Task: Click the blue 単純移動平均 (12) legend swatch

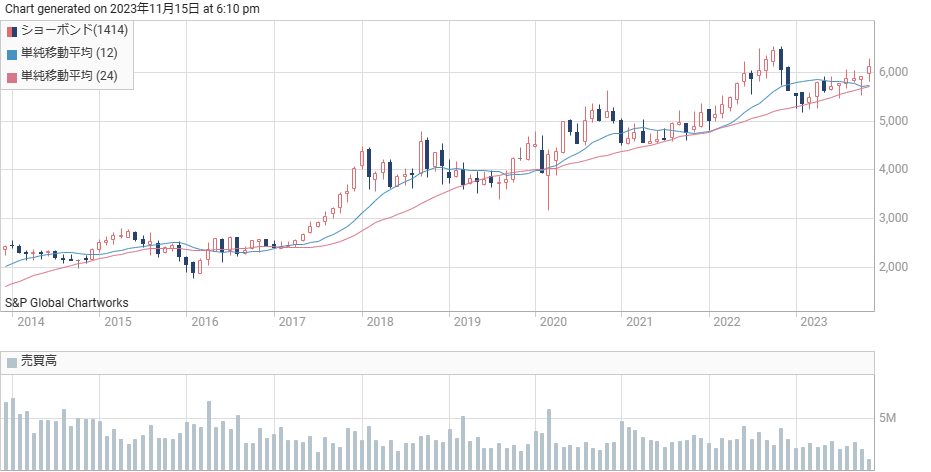Action: coord(12,55)
